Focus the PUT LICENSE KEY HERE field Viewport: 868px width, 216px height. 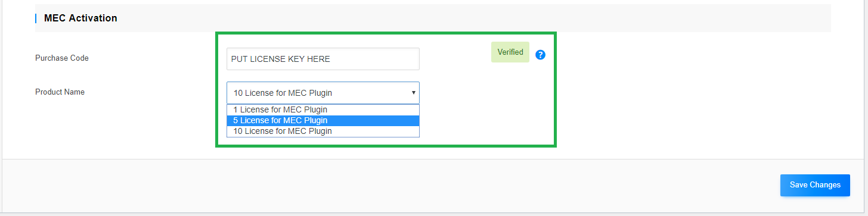(x=323, y=59)
